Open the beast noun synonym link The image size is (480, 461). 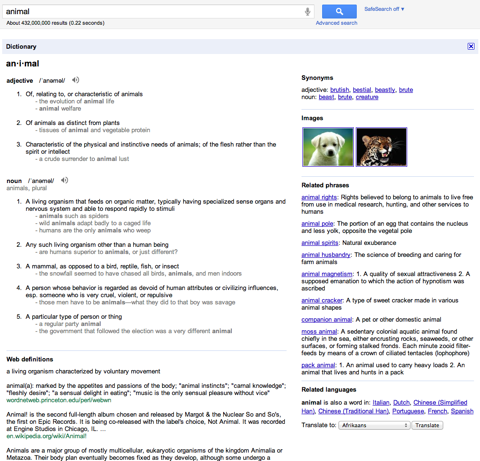point(326,97)
